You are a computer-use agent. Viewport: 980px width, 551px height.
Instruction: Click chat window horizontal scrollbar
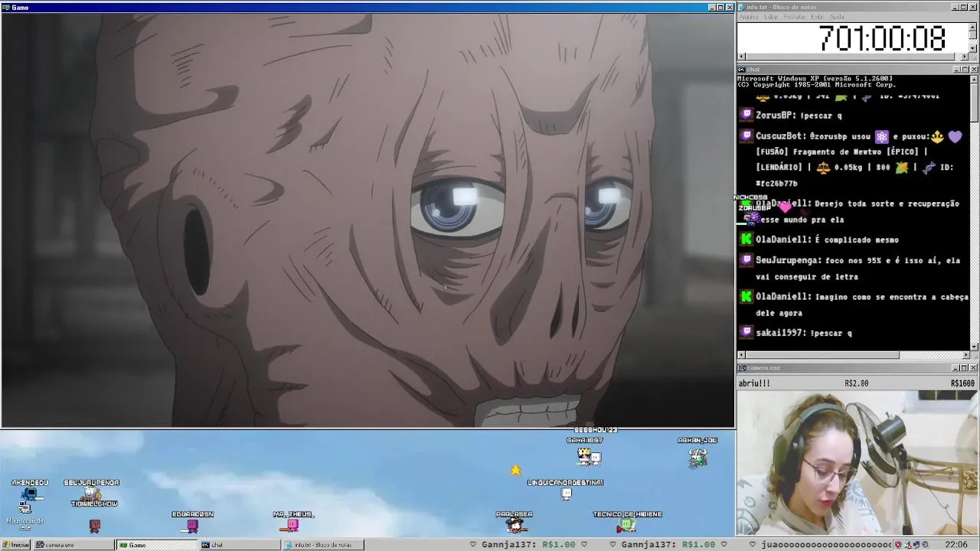(x=853, y=354)
